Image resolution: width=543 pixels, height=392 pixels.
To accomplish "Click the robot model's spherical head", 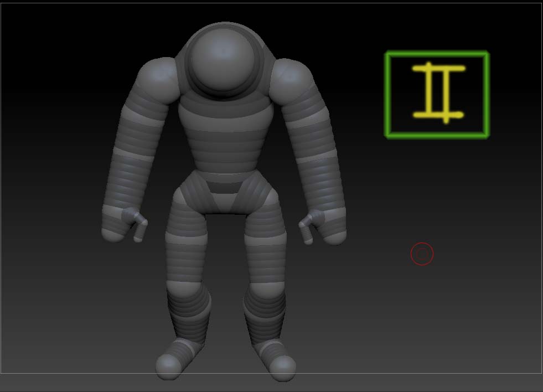I will pyautogui.click(x=223, y=60).
